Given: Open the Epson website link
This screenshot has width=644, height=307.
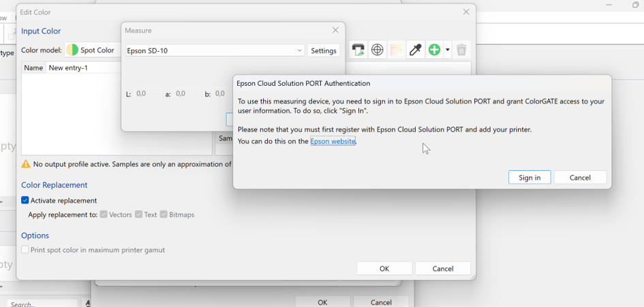Looking at the screenshot, I should point(333,141).
